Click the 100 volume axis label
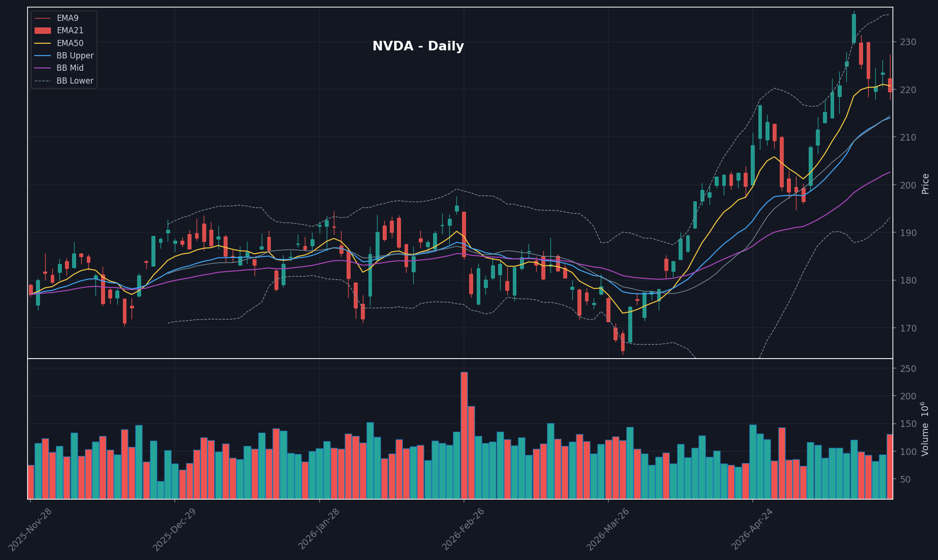This screenshot has width=938, height=560. (x=908, y=452)
